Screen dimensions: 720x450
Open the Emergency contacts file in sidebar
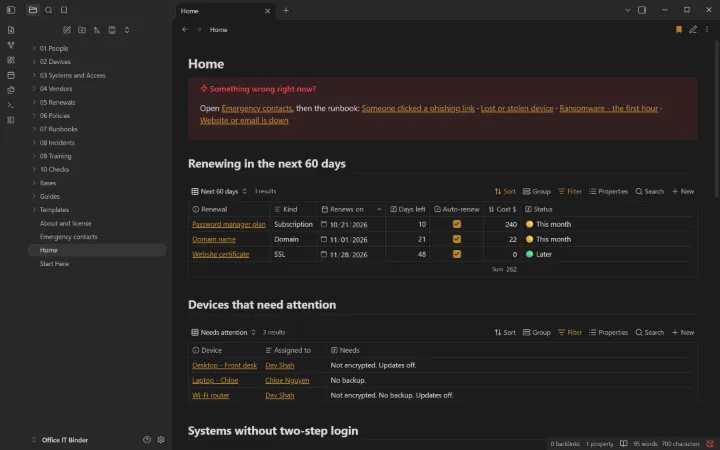pos(68,236)
